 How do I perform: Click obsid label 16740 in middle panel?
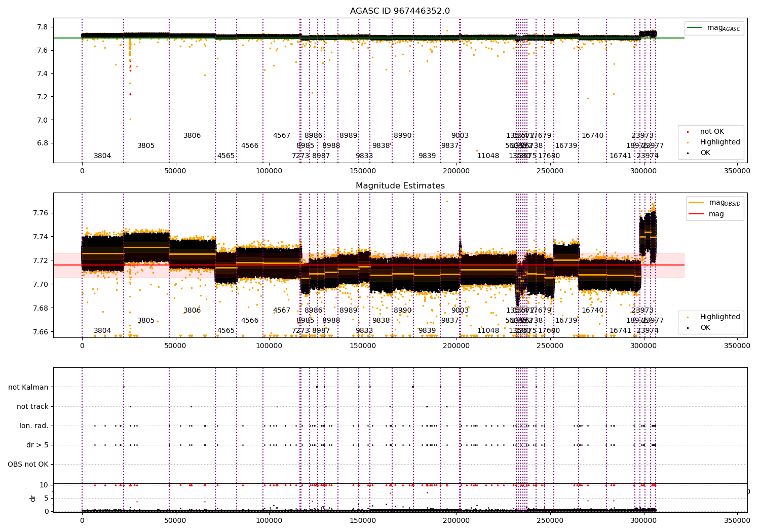point(593,311)
